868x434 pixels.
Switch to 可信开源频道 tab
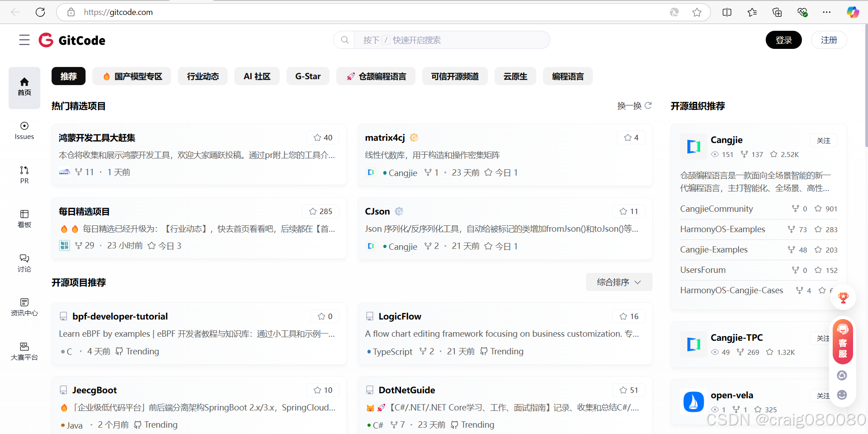pyautogui.click(x=455, y=76)
